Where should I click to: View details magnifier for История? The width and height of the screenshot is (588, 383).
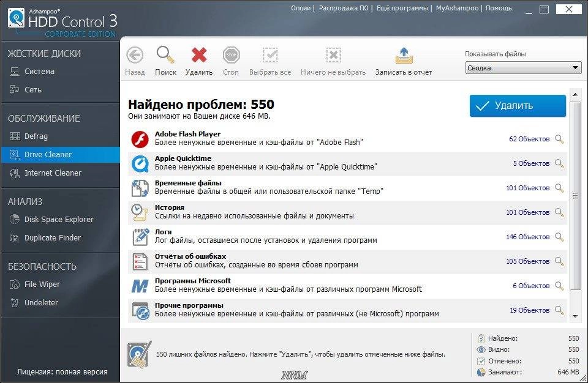559,212
